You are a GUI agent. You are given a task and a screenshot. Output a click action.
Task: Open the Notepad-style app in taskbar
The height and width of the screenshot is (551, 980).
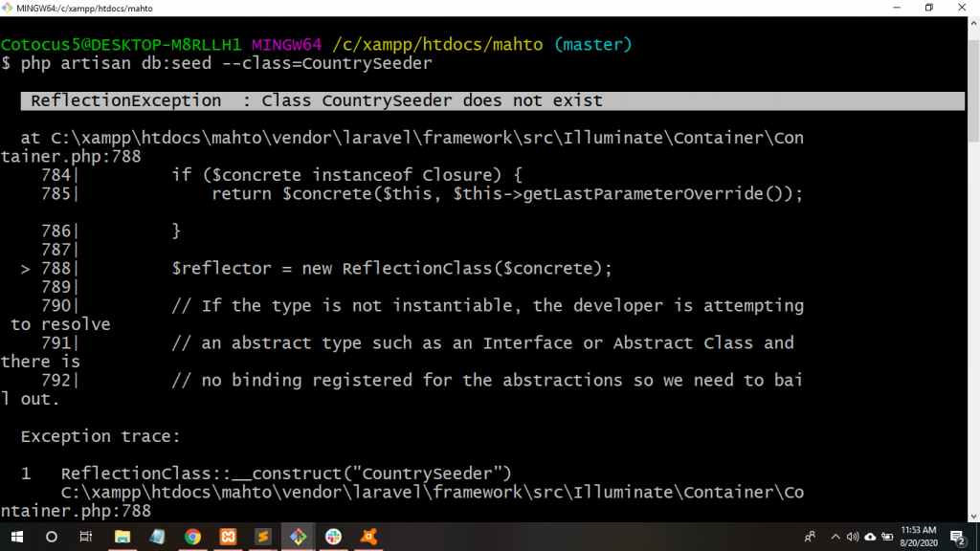157,537
